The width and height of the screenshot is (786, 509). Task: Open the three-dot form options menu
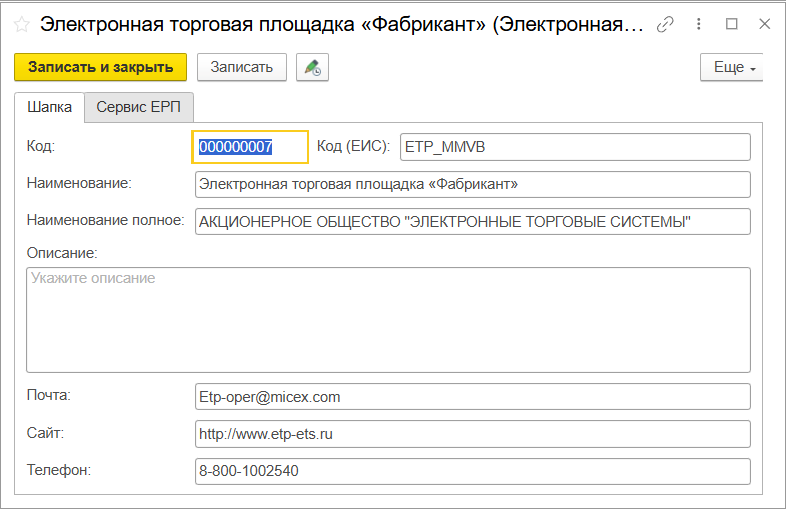[699, 24]
